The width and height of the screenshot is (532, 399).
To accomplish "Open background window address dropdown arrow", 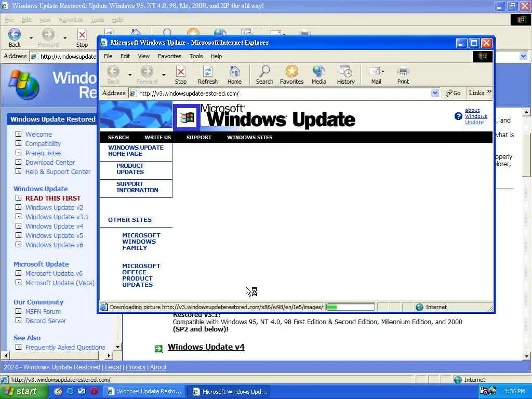I will 523,56.
